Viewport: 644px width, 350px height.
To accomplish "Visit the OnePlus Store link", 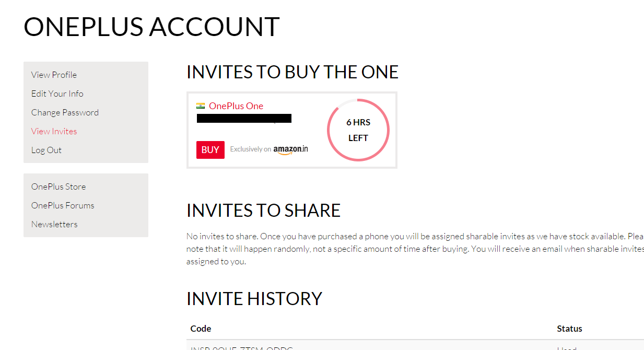I will (x=58, y=186).
